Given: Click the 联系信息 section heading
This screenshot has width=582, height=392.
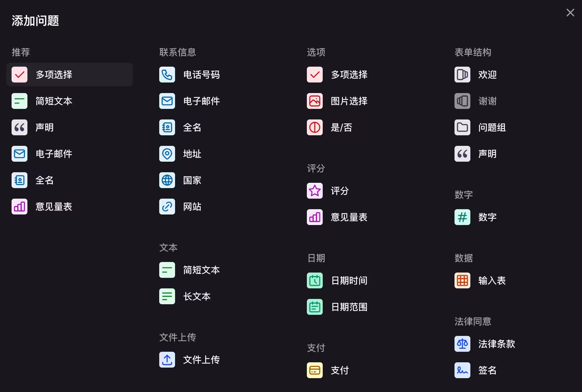Looking at the screenshot, I should tap(178, 52).
